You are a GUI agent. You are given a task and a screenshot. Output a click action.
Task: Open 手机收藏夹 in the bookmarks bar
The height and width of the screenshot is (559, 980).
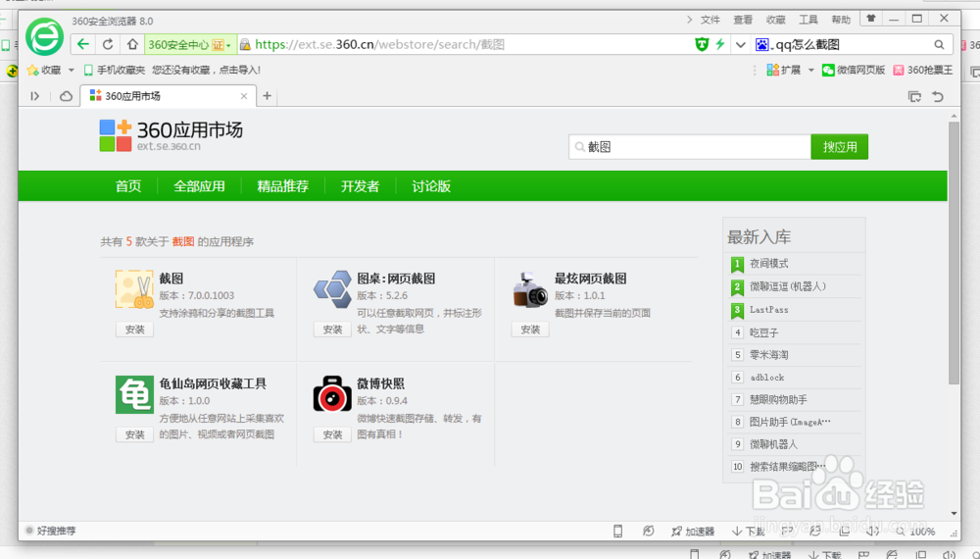click(x=114, y=70)
